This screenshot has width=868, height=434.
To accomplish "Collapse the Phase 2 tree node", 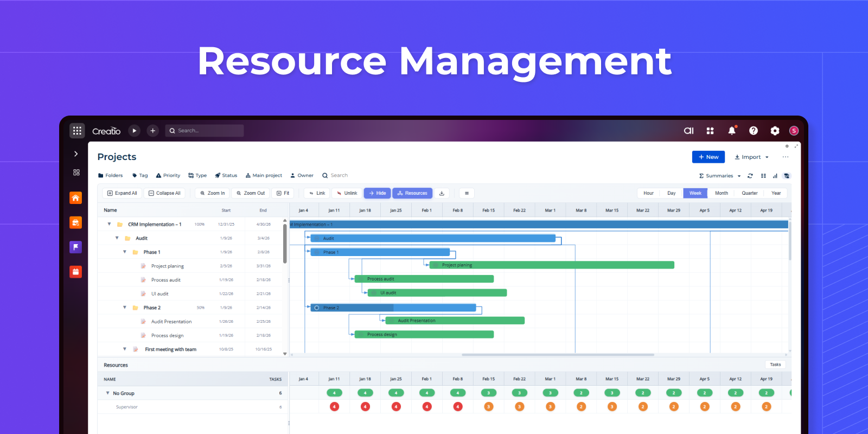I will tap(125, 308).
